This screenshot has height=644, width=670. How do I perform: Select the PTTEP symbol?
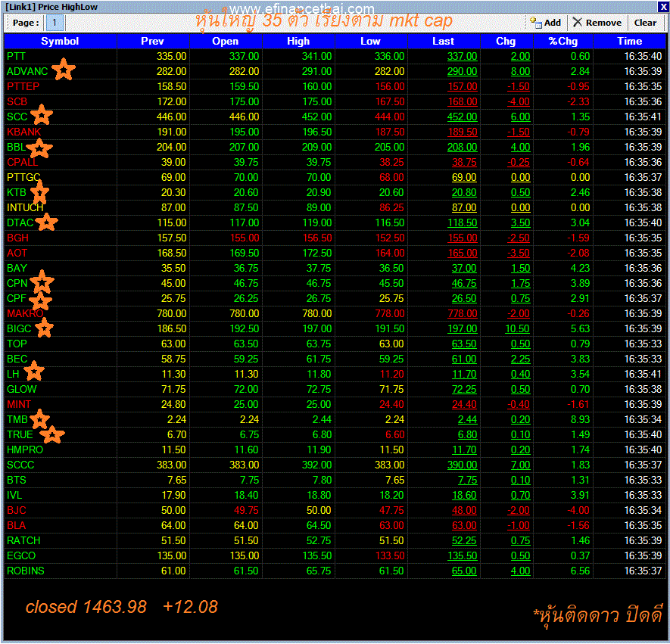coord(23,87)
